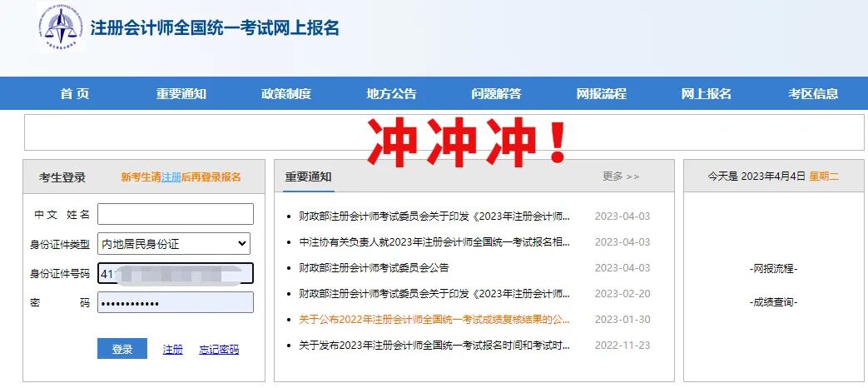Open the 首页 nav item
This screenshot has height=388, width=868.
click(x=75, y=94)
